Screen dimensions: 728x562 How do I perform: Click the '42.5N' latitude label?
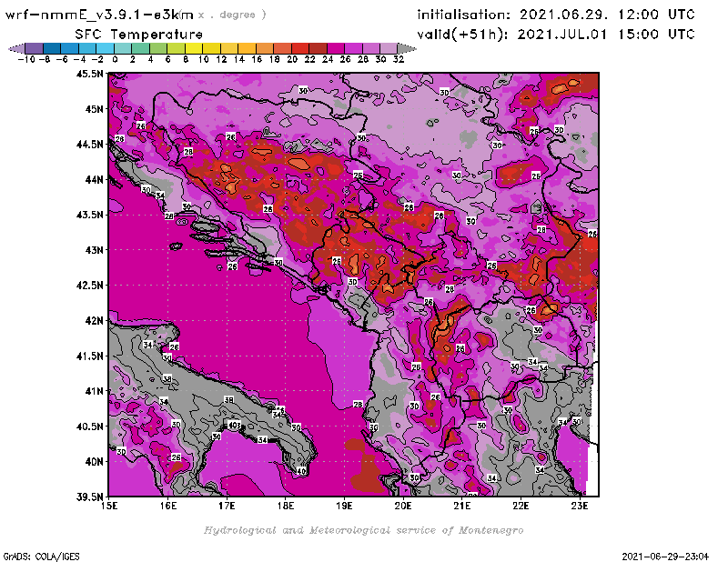coord(89,286)
